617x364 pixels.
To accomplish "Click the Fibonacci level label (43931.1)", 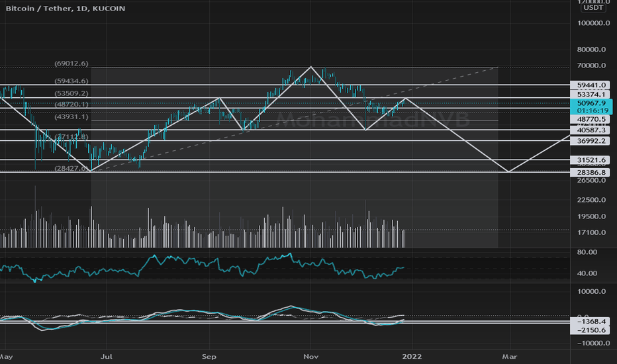I will tap(71, 117).
